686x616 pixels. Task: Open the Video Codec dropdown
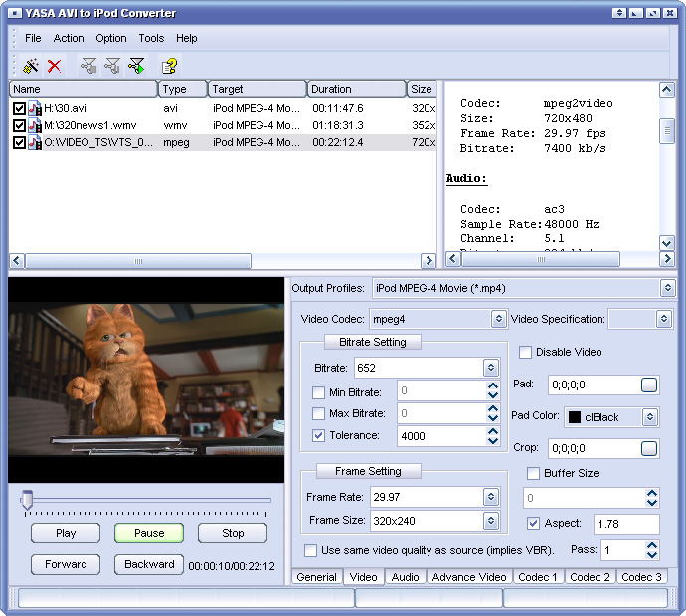point(498,319)
